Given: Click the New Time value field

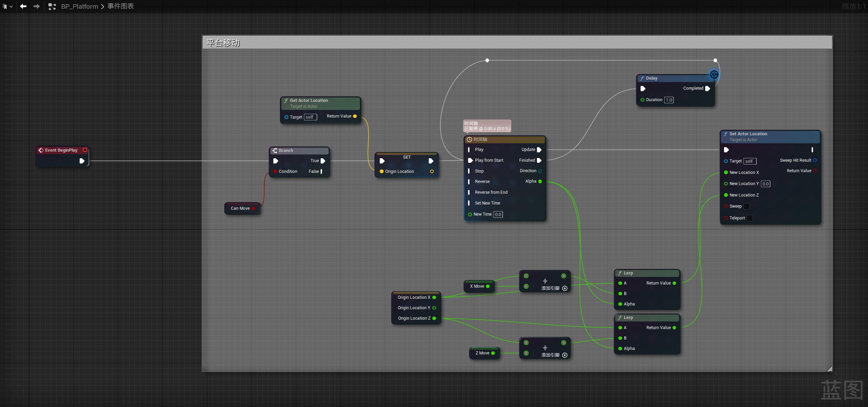Looking at the screenshot, I should coord(498,214).
